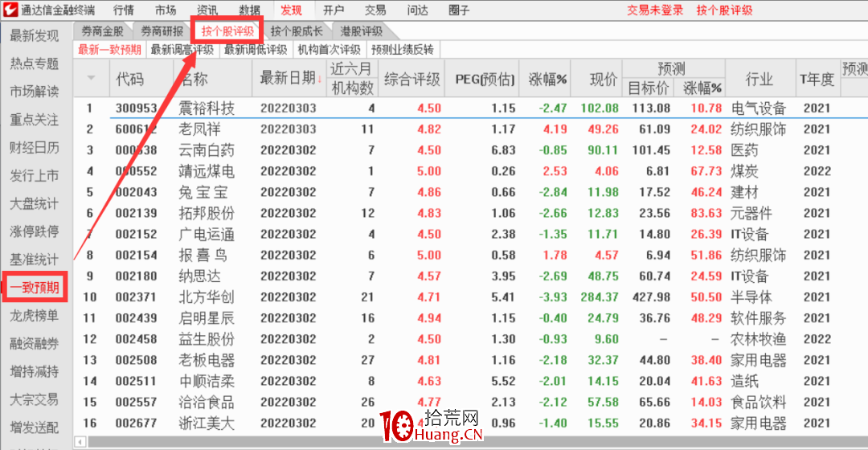The image size is (868, 450).
Task: Open the table column dropdown triangle
Action: point(91,78)
